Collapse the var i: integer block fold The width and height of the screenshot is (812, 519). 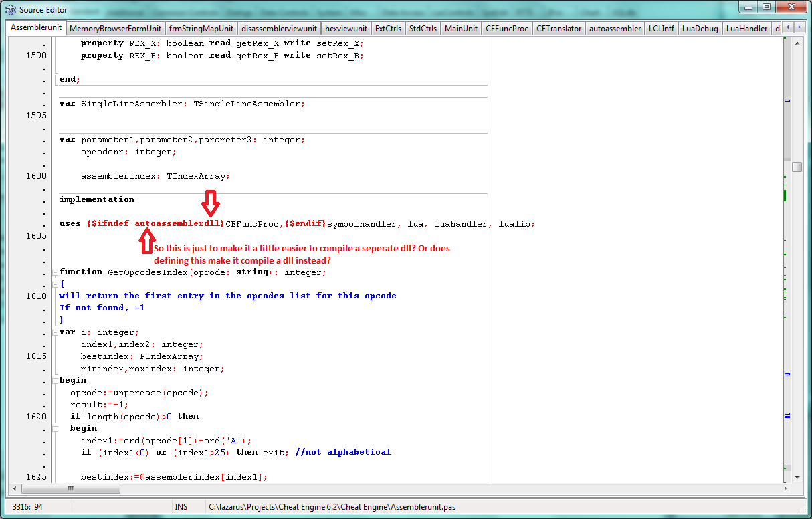55,332
